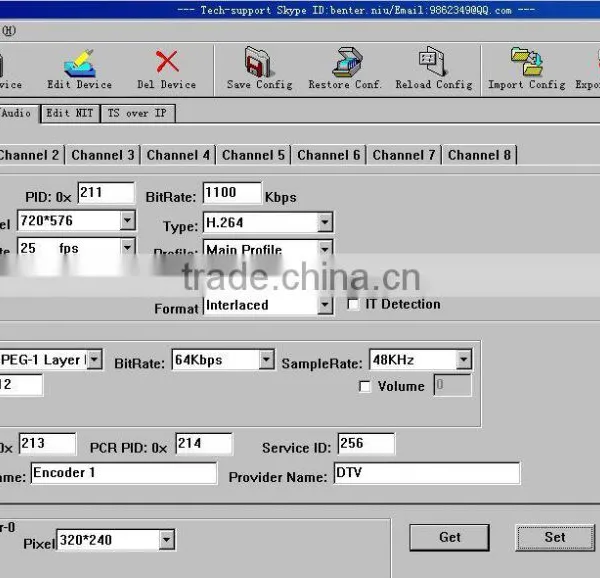
Task: Click the Edit Device toolbar icon
Action: 80,63
